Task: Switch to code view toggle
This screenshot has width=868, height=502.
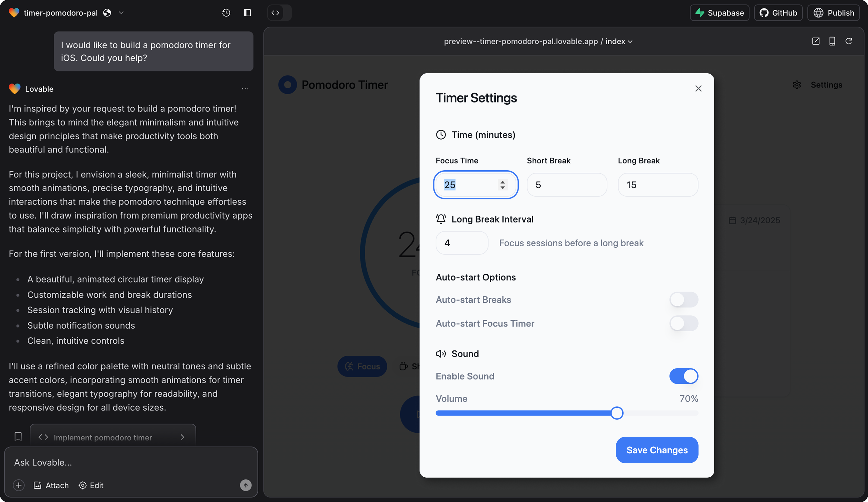Action: pos(275,13)
